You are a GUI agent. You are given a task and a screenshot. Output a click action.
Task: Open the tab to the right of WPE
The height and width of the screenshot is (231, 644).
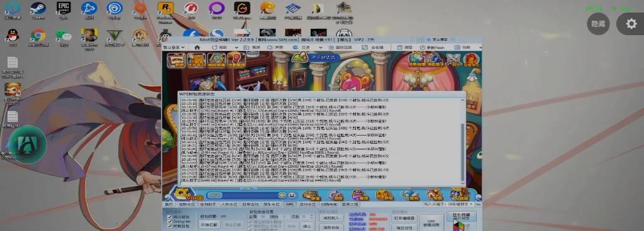tap(308, 204)
